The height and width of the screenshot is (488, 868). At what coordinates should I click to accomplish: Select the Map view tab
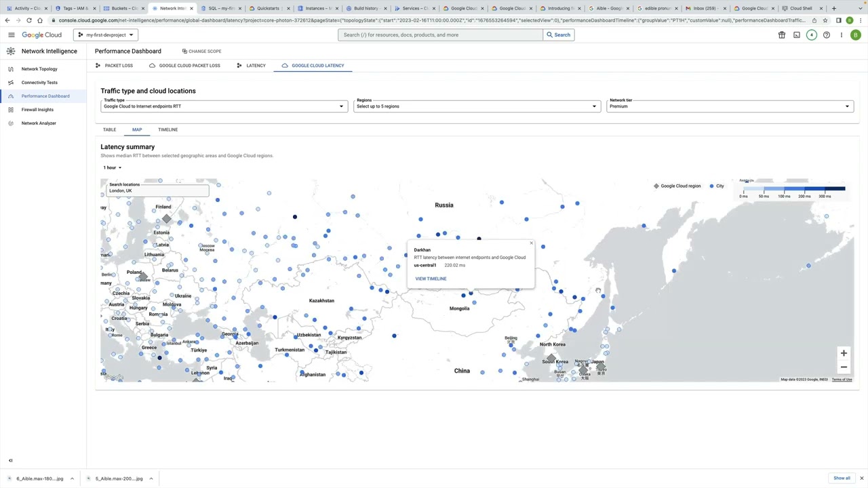(x=137, y=129)
